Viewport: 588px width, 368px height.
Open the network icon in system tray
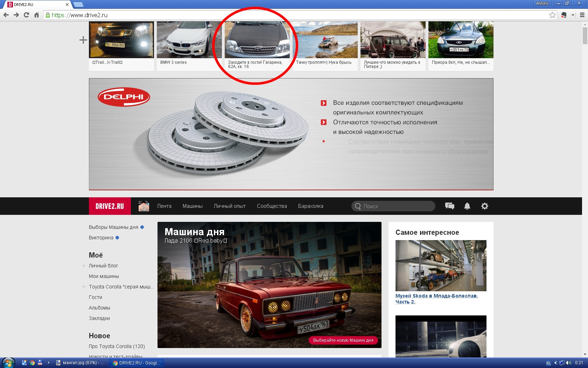pyautogui.click(x=562, y=363)
